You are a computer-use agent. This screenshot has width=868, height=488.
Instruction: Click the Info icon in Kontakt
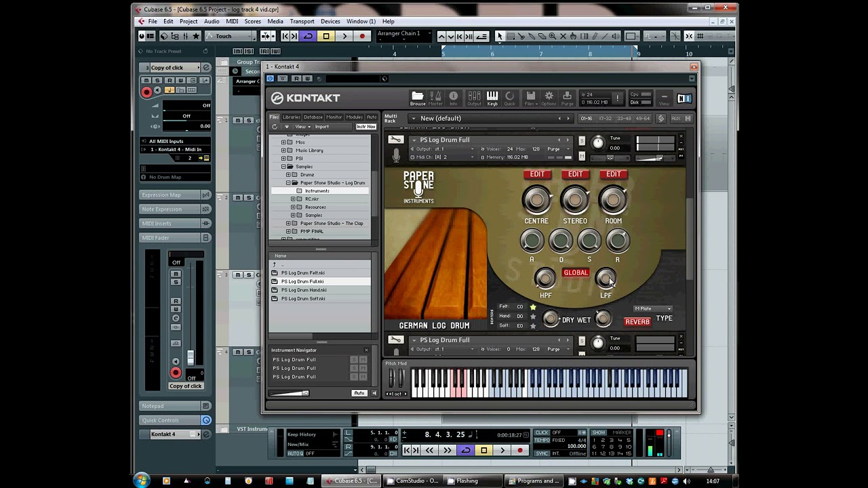[x=454, y=98]
